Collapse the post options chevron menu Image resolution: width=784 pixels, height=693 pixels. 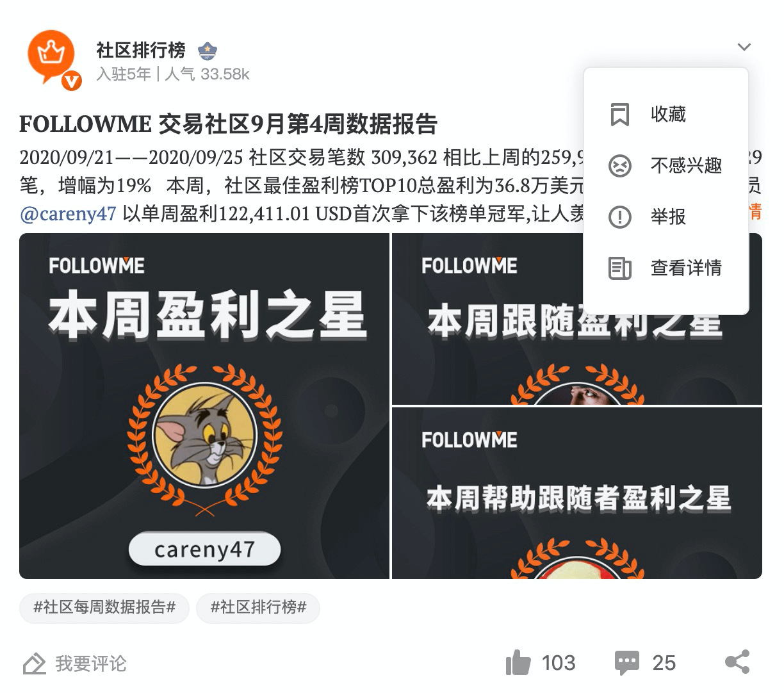coord(744,47)
